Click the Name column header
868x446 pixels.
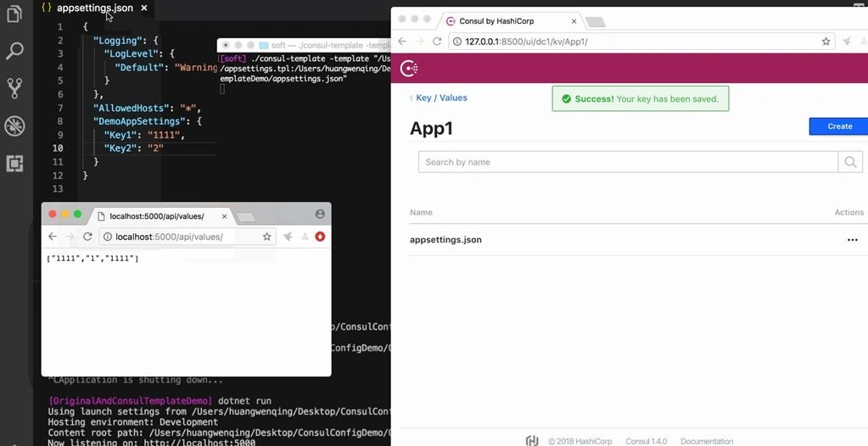[421, 213]
